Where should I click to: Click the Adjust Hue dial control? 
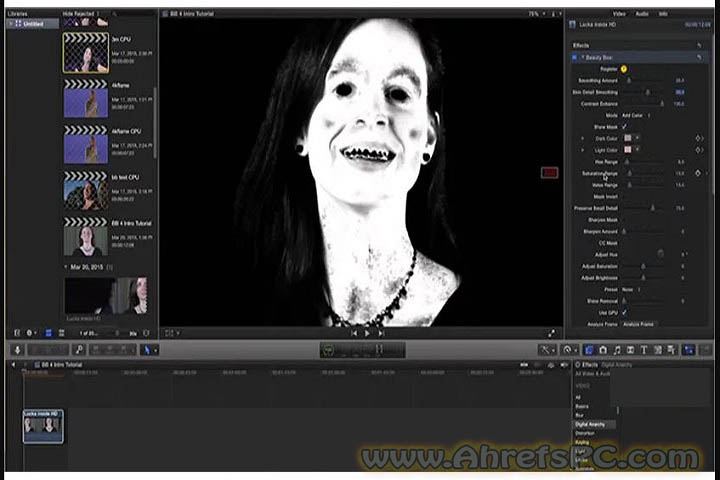tap(660, 254)
